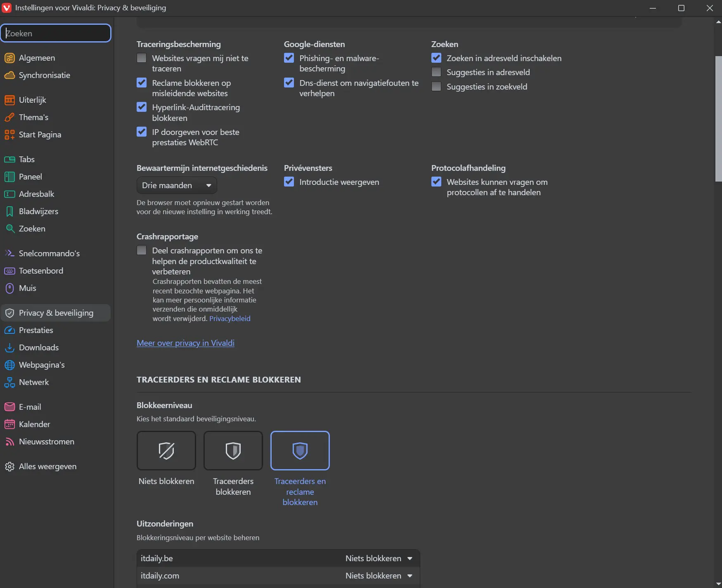This screenshot has width=722, height=588.
Task: Uncheck Phishing- en malwarebescherming
Action: tap(289, 58)
